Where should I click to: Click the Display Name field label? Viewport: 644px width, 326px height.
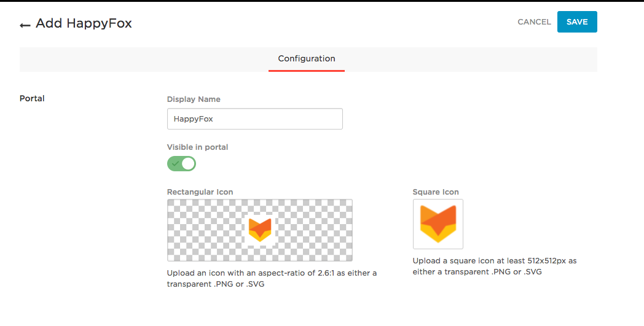click(194, 99)
